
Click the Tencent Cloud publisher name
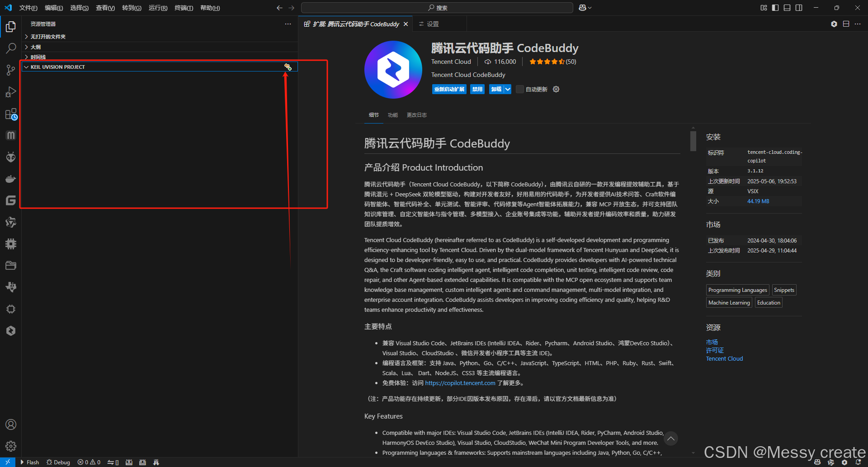(451, 62)
